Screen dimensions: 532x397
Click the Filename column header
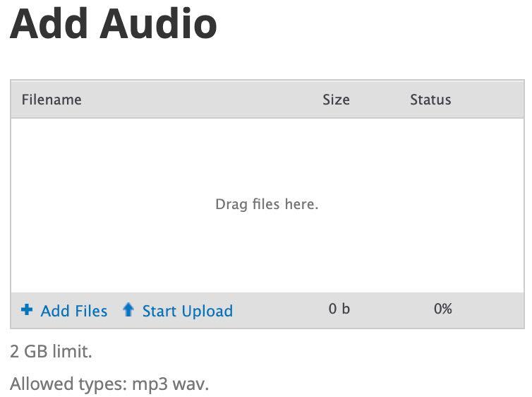pyautogui.click(x=52, y=100)
